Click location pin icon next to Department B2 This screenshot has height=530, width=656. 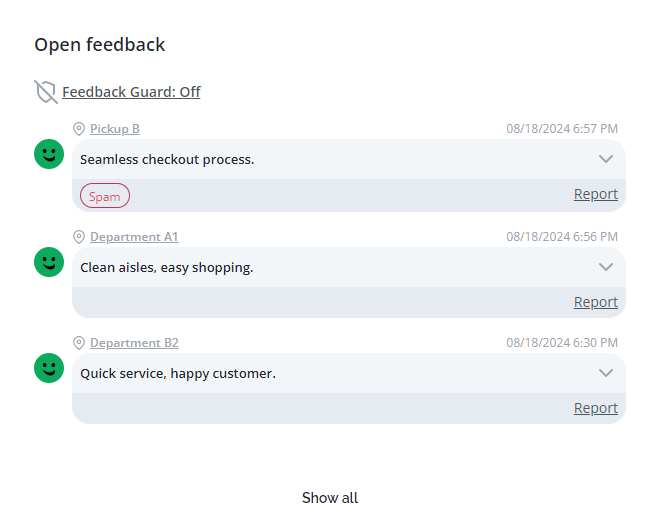pyautogui.click(x=79, y=343)
